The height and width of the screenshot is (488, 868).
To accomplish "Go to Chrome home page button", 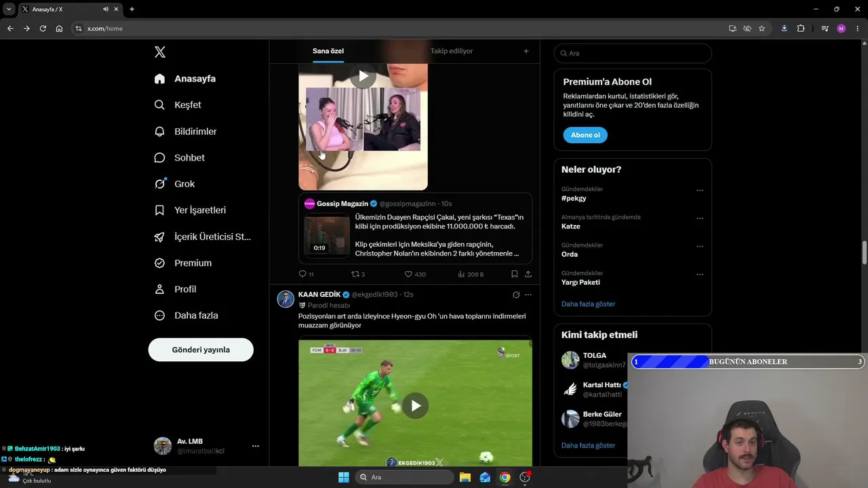I will (59, 28).
